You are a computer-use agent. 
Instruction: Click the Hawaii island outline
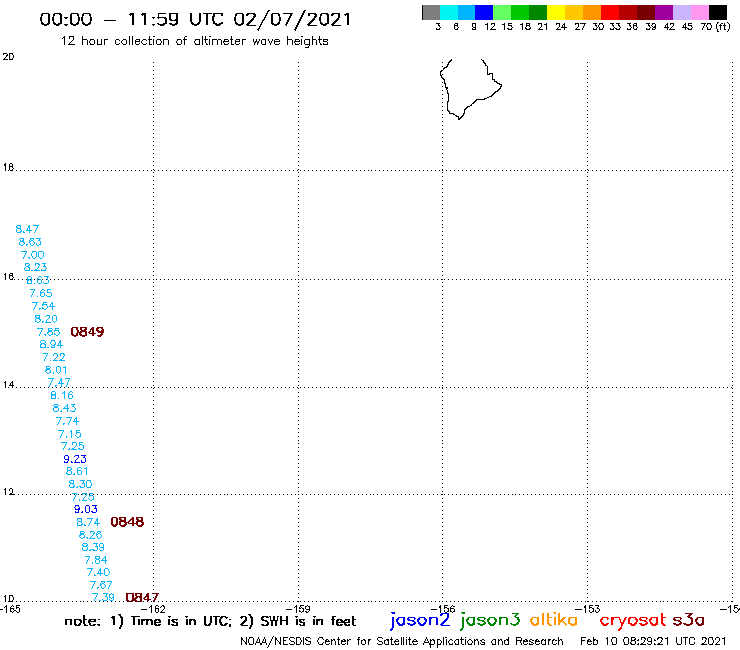470,89
